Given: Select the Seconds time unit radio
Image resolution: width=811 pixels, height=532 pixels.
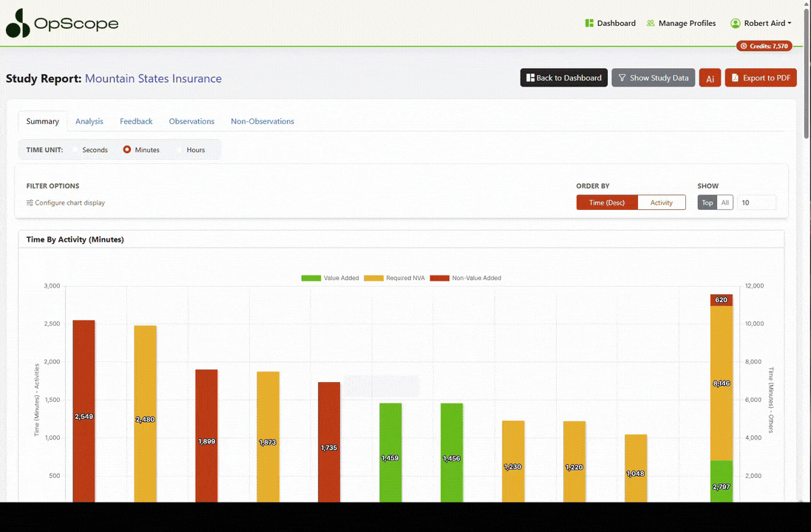Looking at the screenshot, I should [x=75, y=150].
